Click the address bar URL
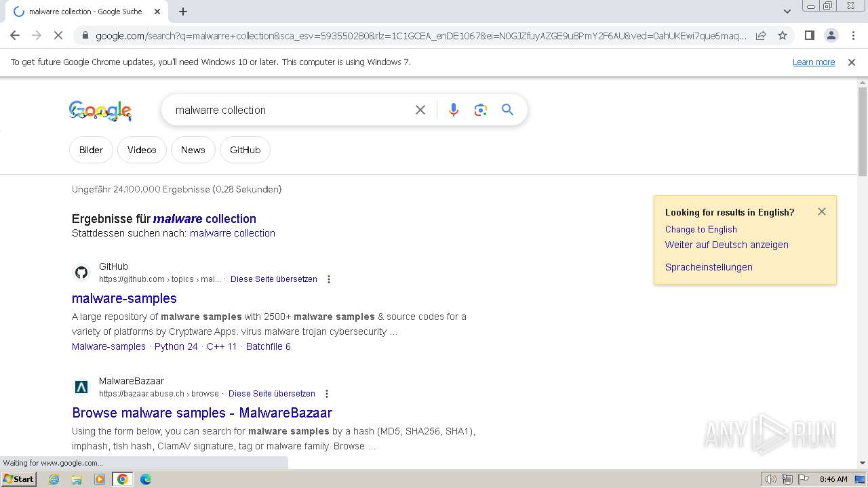 pyautogui.click(x=420, y=36)
